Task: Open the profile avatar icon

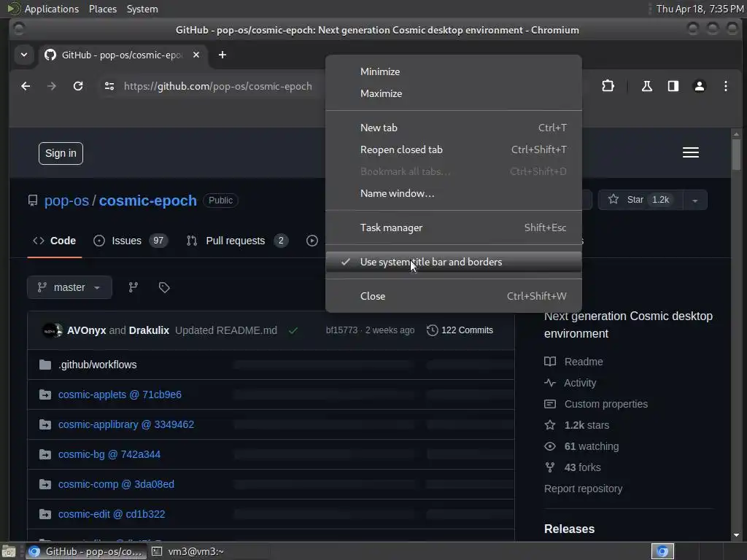Action: [700, 86]
